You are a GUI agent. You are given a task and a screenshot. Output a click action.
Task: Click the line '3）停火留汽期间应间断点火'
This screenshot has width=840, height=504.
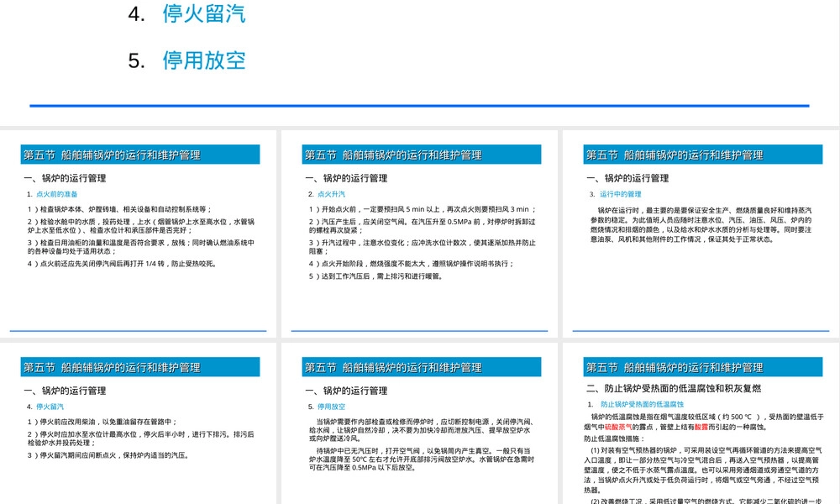click(108, 455)
